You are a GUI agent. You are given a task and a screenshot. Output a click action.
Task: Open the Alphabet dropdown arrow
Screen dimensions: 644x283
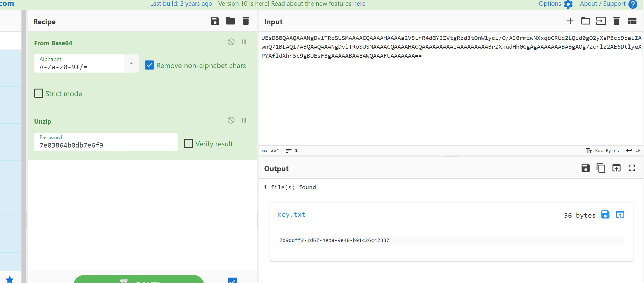coord(131,63)
